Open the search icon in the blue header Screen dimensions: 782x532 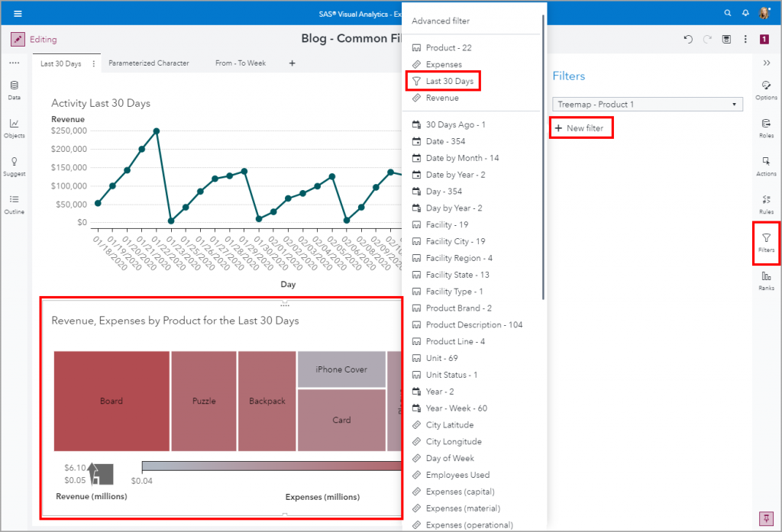coord(726,12)
